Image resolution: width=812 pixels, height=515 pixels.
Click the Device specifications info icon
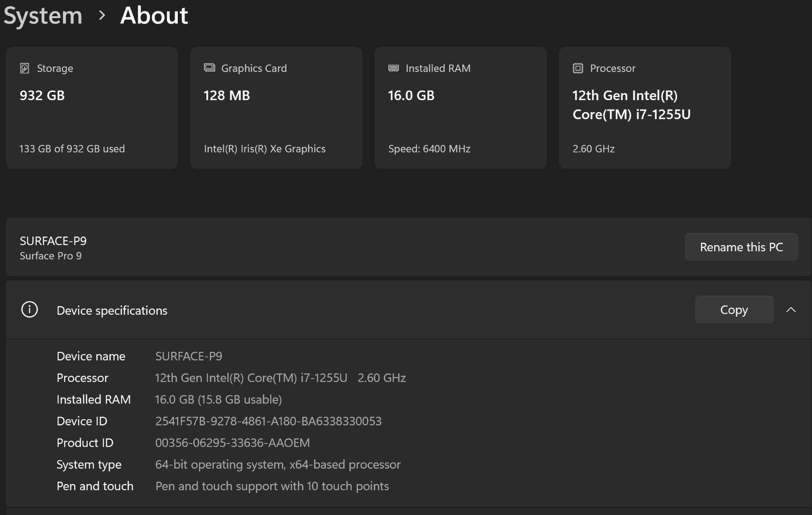pyautogui.click(x=30, y=309)
